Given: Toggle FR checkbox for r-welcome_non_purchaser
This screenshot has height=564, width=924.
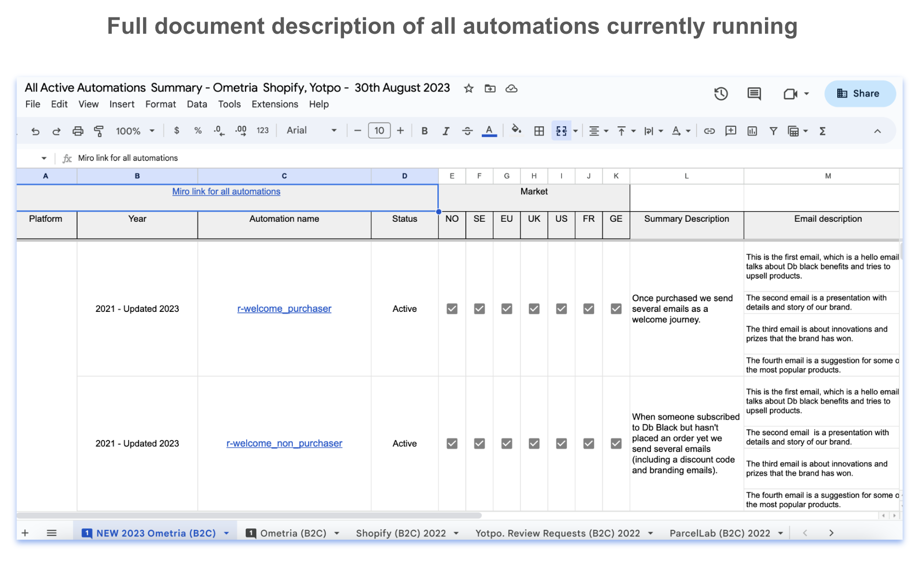Looking at the screenshot, I should pos(589,443).
